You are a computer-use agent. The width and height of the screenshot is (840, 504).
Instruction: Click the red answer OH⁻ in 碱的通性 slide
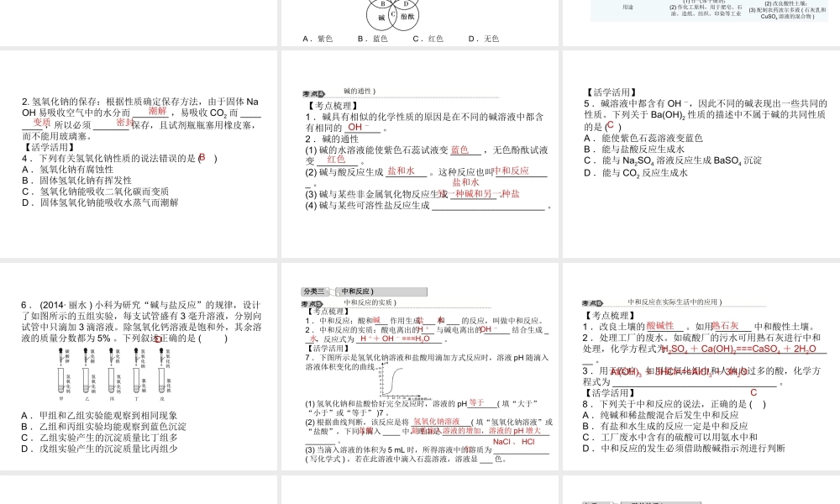[359, 127]
